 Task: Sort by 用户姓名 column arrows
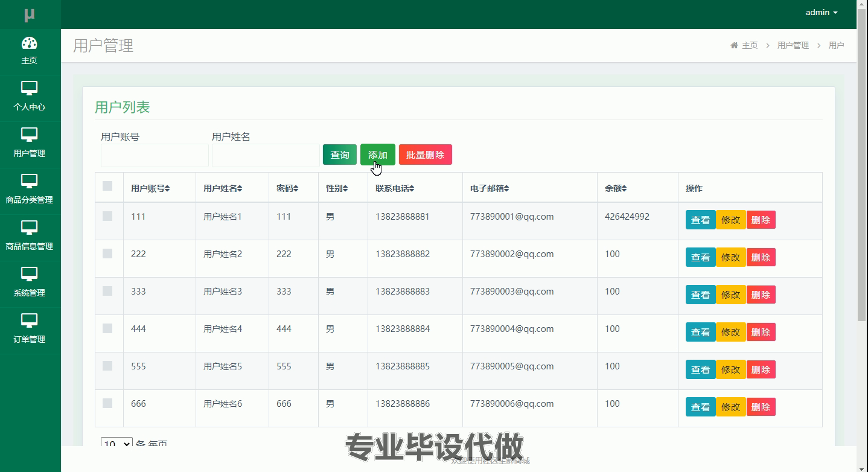coord(240,188)
